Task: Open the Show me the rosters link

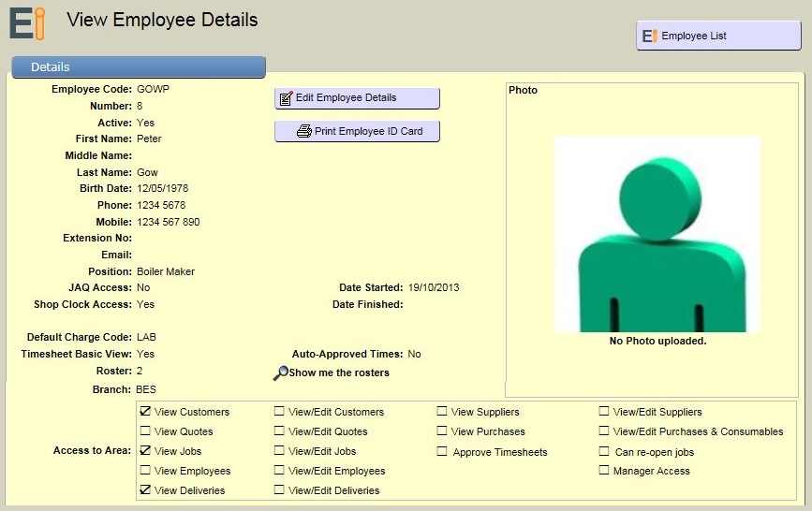Action: pyautogui.click(x=339, y=373)
